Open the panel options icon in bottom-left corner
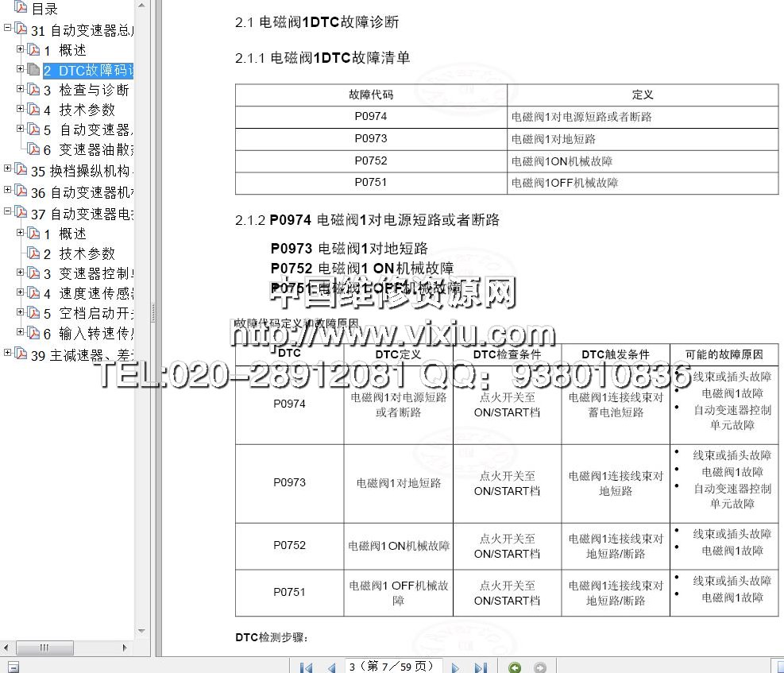Viewport: 784px width, 673px height. click(14, 667)
